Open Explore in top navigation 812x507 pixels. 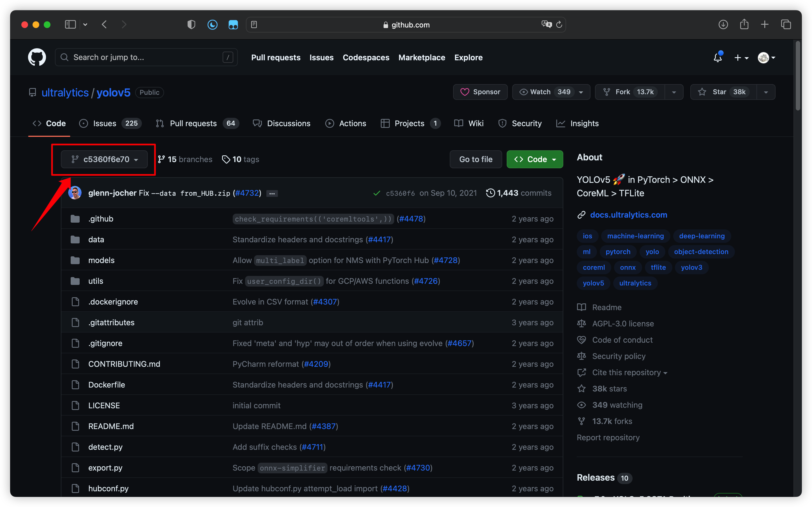(468, 57)
